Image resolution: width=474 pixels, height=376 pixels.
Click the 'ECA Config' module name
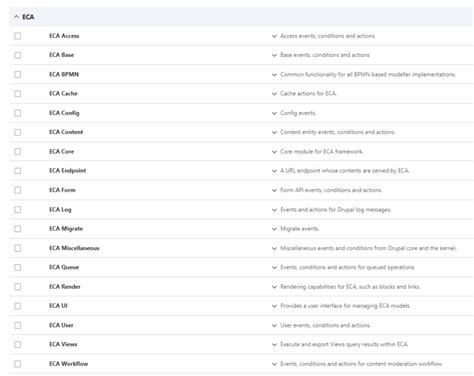tap(64, 113)
